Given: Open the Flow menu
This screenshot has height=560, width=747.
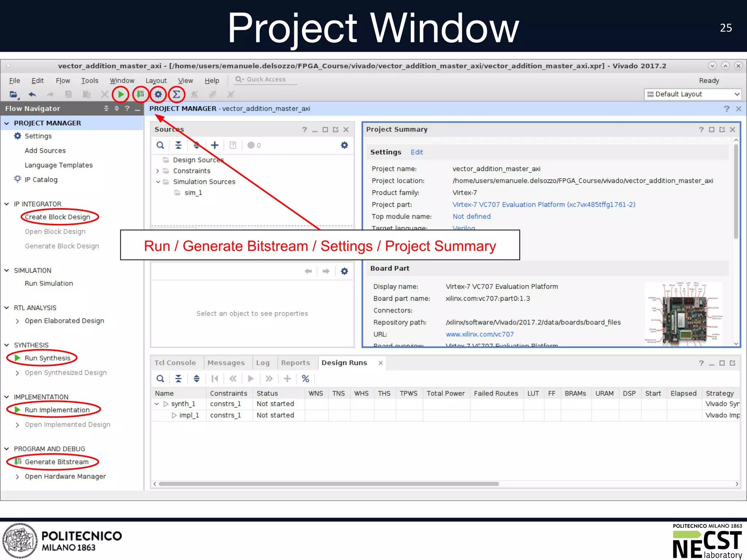Looking at the screenshot, I should (x=63, y=81).
